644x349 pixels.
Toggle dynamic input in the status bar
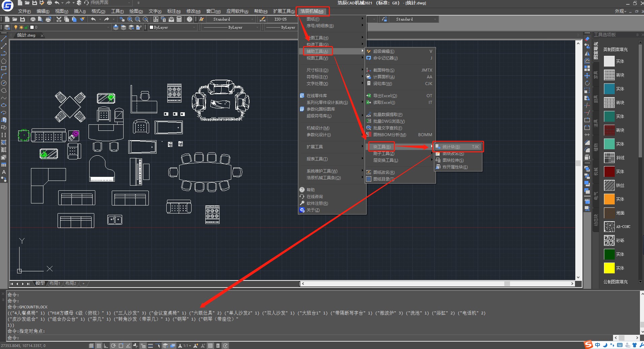[x=143, y=346]
